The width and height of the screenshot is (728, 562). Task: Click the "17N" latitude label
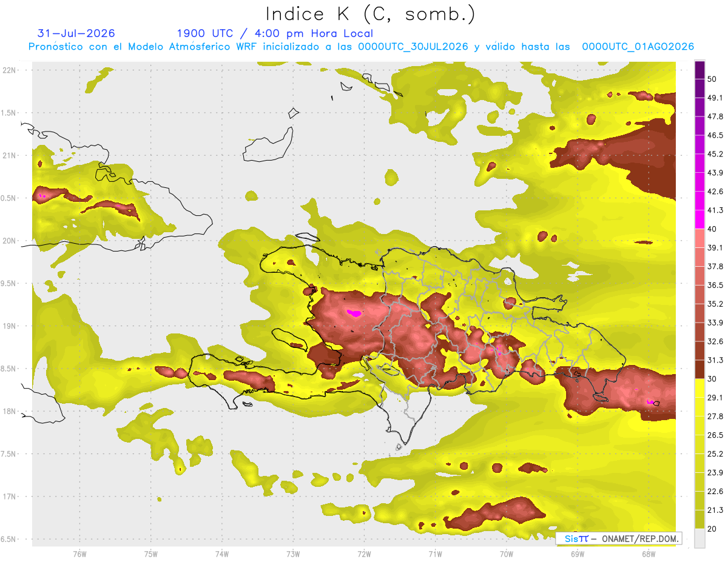tap(9, 497)
